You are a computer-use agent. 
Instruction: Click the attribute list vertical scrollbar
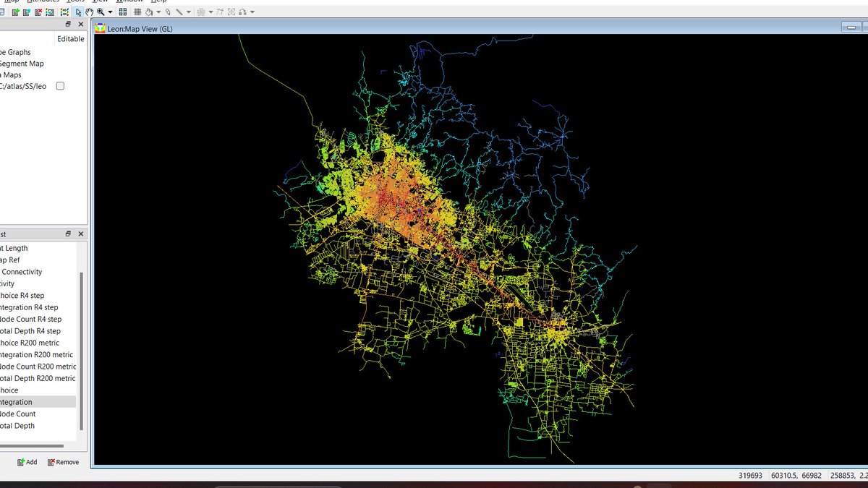(82, 351)
